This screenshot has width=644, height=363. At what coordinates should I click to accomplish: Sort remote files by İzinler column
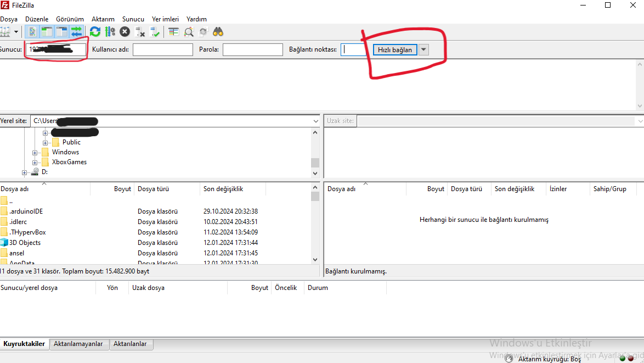(568, 189)
